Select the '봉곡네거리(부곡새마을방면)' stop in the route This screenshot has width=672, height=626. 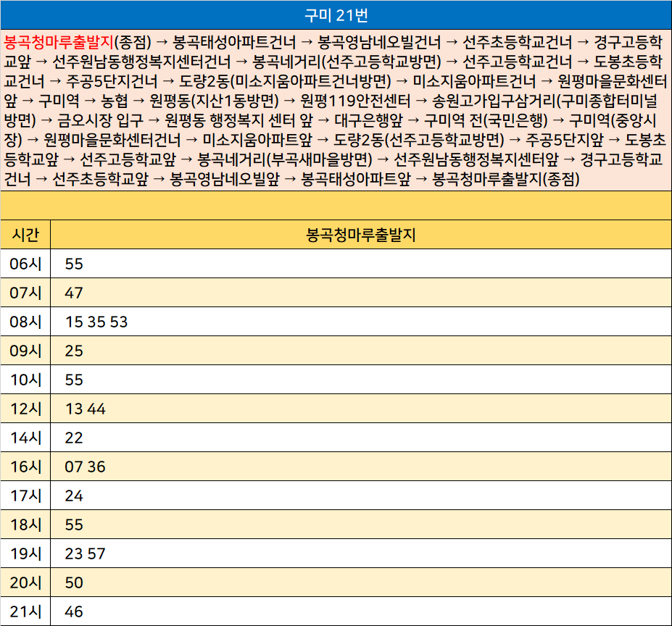point(285,159)
